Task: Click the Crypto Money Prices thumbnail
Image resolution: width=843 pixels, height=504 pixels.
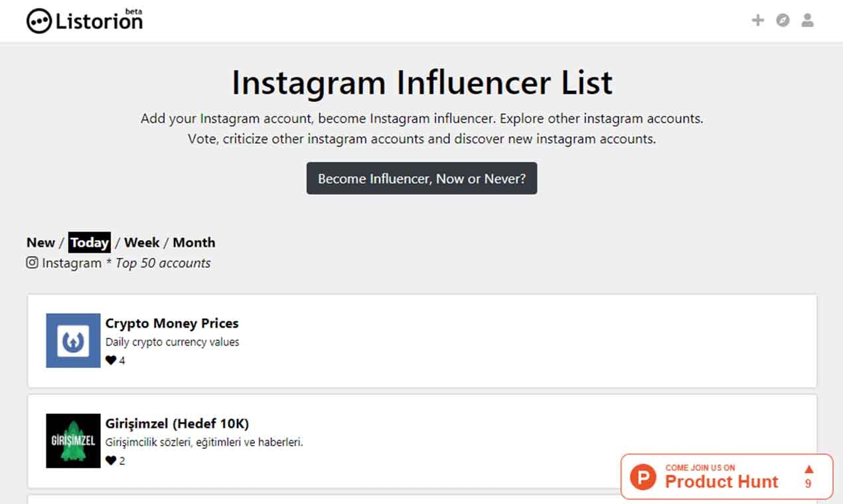Action: [x=73, y=341]
